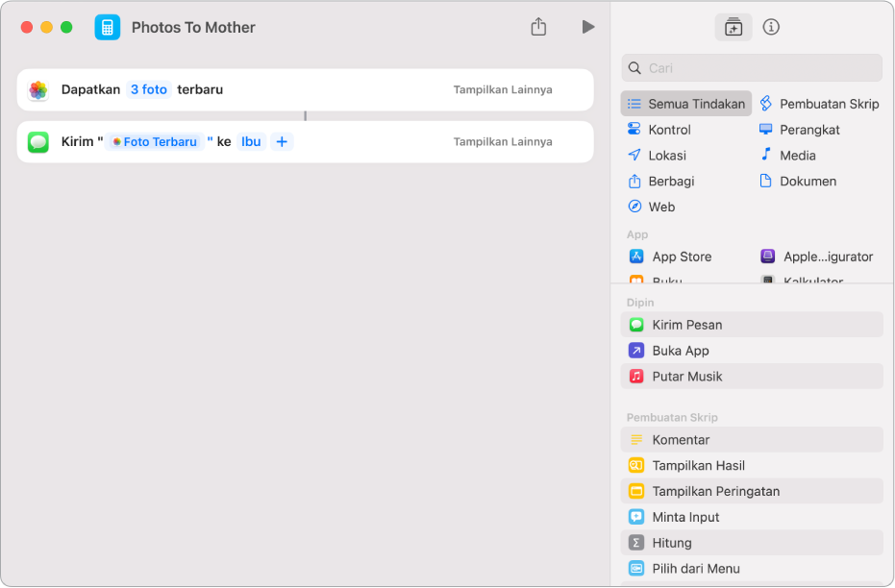Click the 'Dapatkan' label in first action
Screen dimensions: 895x588
tap(90, 89)
